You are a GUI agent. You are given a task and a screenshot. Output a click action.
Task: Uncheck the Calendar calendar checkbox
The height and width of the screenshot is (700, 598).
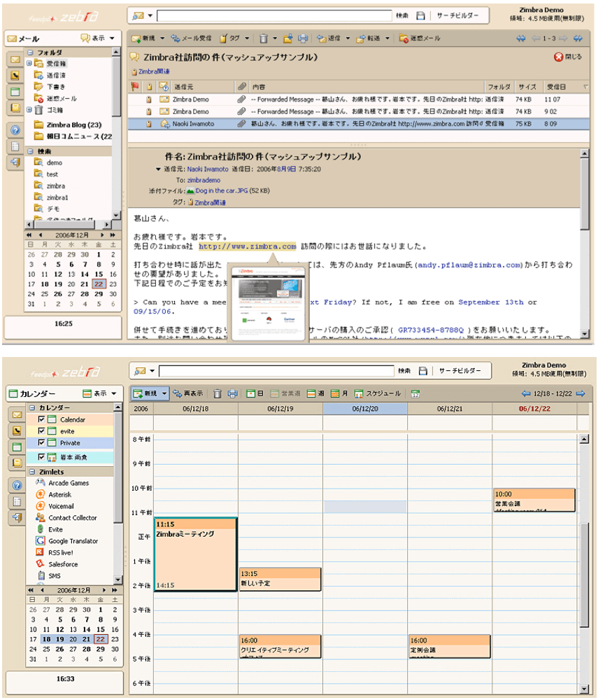(x=41, y=419)
